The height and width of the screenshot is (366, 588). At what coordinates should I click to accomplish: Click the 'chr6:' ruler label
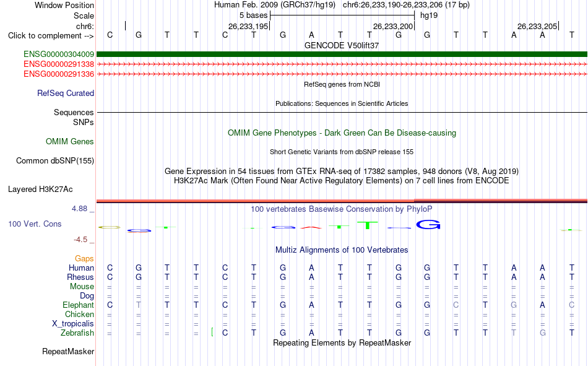[85, 26]
